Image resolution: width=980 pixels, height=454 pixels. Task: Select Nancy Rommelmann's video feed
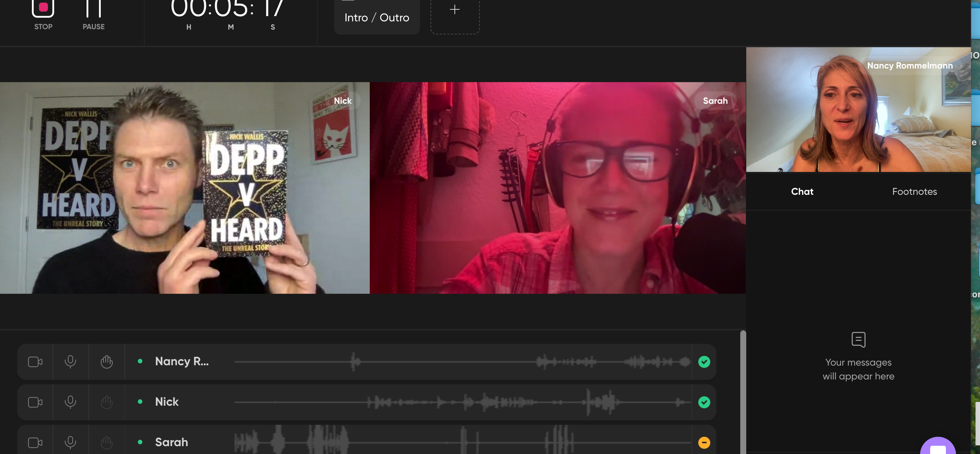858,110
